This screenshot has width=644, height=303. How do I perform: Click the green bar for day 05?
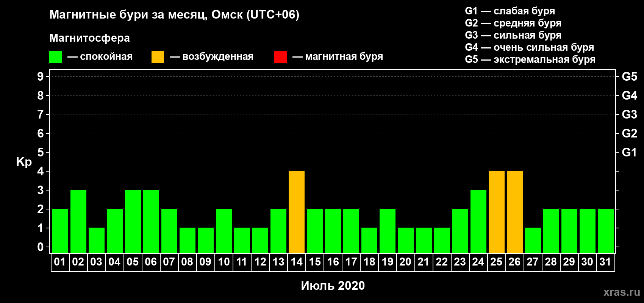(133, 221)
